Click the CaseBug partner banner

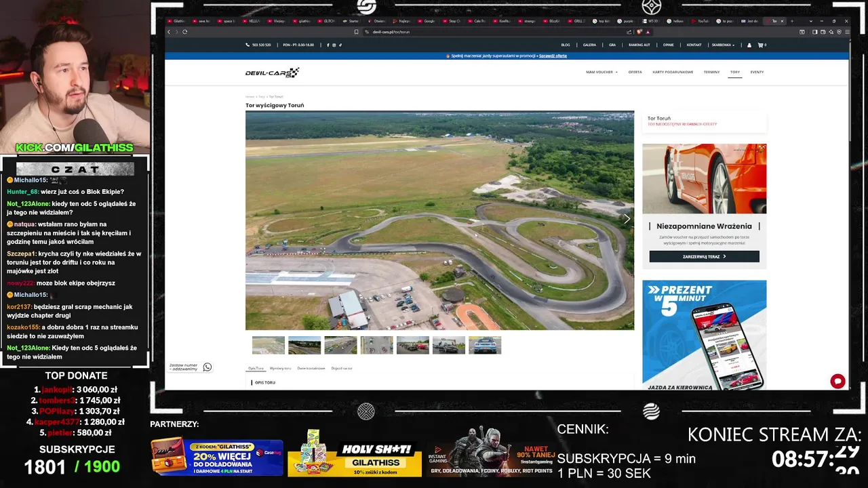[x=216, y=457]
